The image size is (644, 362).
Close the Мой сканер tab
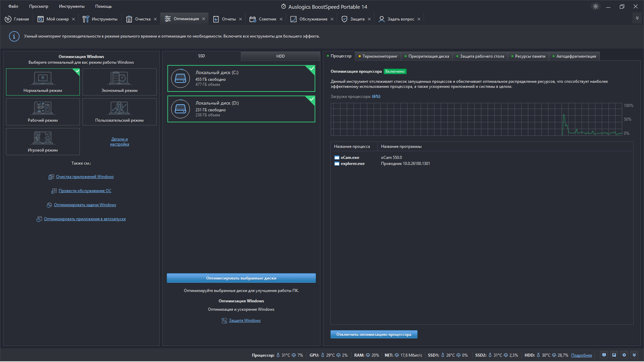pos(73,19)
